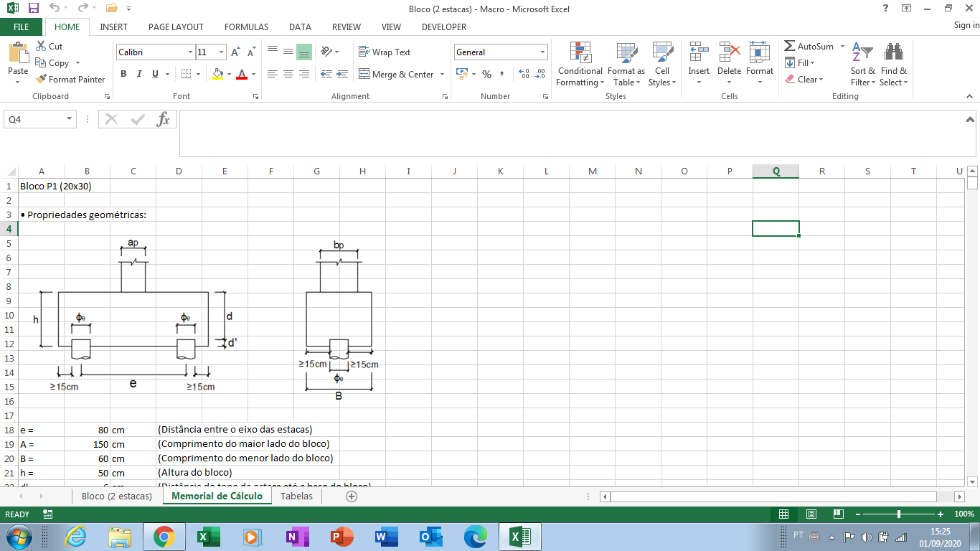Viewport: 980px width, 551px height.
Task: Toggle Wrap Text
Action: 385,52
